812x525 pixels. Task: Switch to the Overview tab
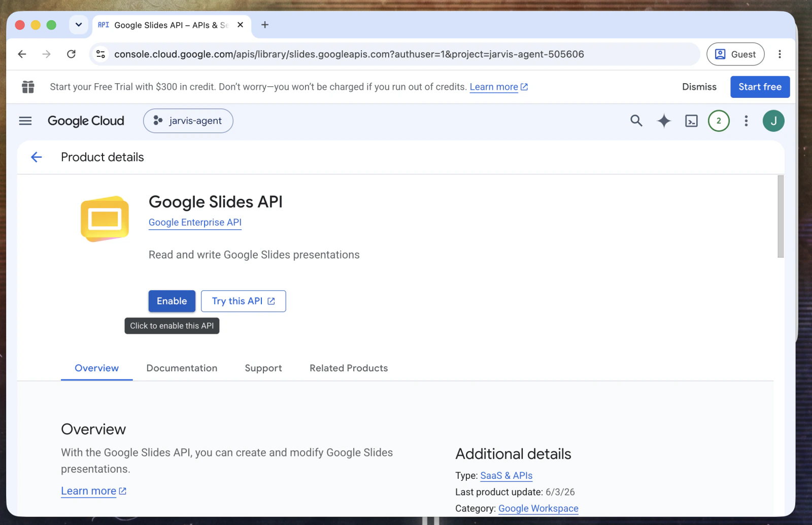96,368
